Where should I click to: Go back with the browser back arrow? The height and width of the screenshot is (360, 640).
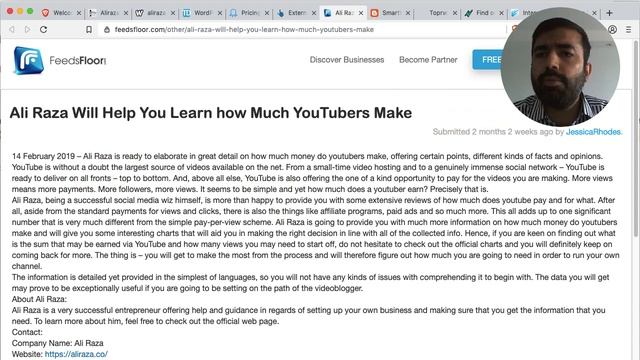click(x=12, y=29)
